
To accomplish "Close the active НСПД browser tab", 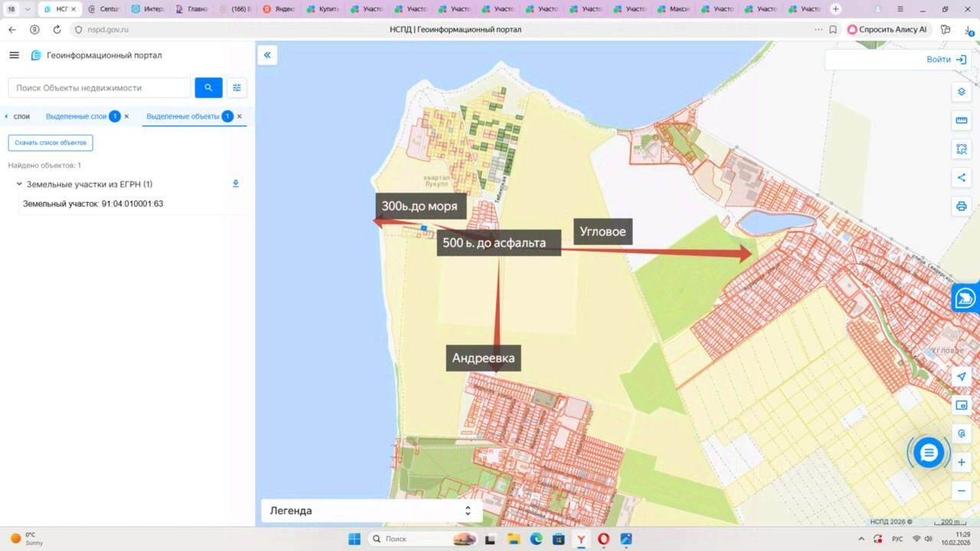I will [x=73, y=9].
